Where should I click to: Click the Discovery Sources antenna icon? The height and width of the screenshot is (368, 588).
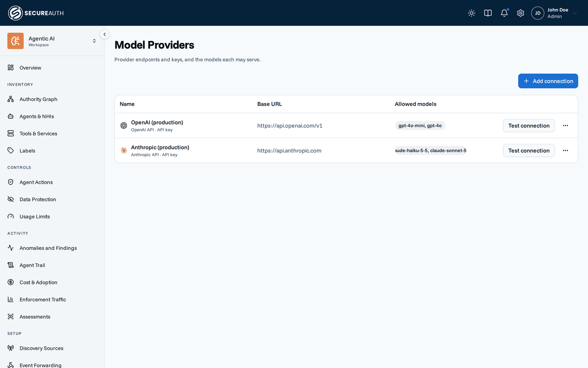pyautogui.click(x=11, y=348)
